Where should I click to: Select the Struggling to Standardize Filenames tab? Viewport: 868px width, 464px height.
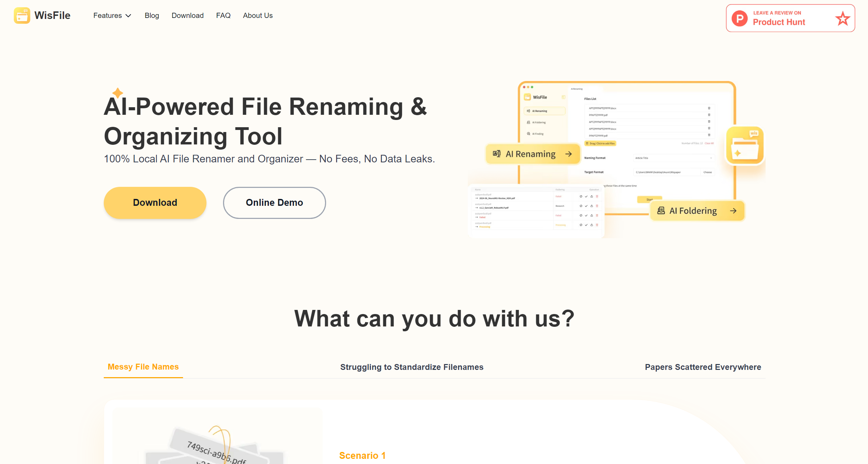coord(412,367)
